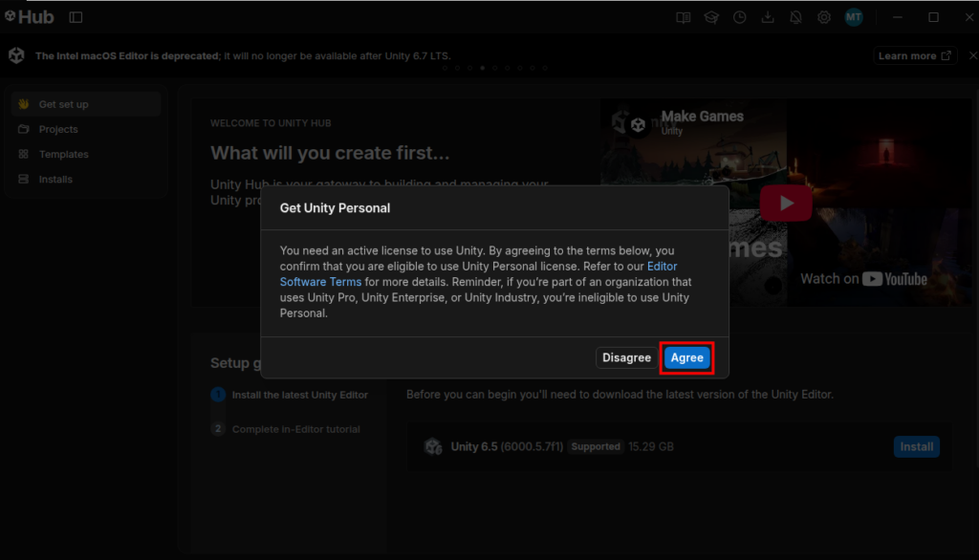Image resolution: width=979 pixels, height=560 pixels.
Task: Play the Make Games YouTube video
Action: (x=786, y=203)
